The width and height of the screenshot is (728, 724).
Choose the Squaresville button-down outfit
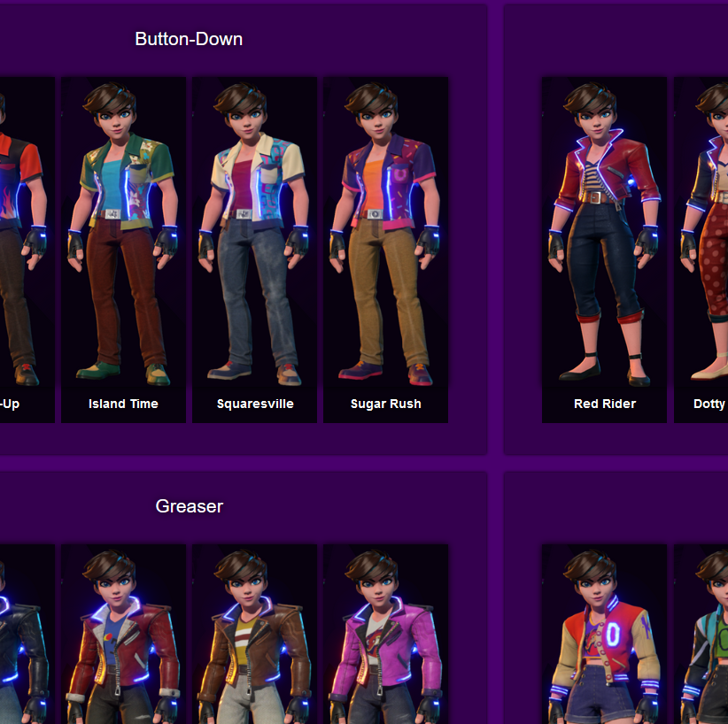(254, 239)
